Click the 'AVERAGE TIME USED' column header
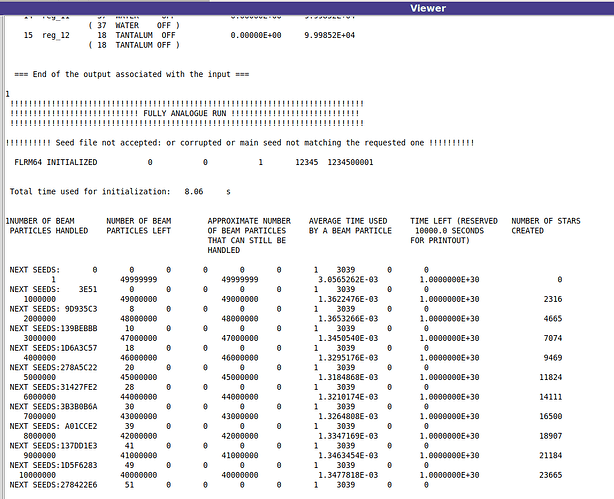614x499 pixels. coord(350,226)
